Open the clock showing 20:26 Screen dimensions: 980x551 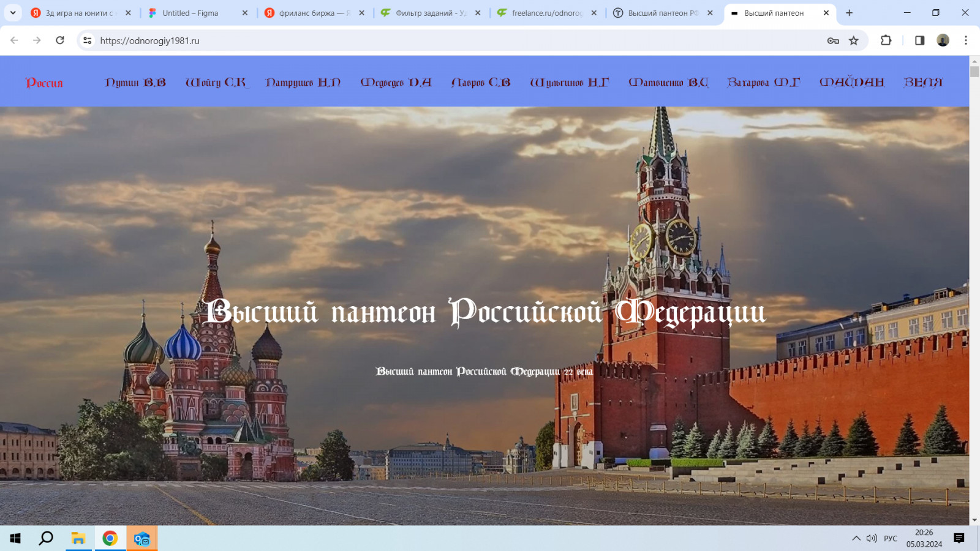pos(924,538)
